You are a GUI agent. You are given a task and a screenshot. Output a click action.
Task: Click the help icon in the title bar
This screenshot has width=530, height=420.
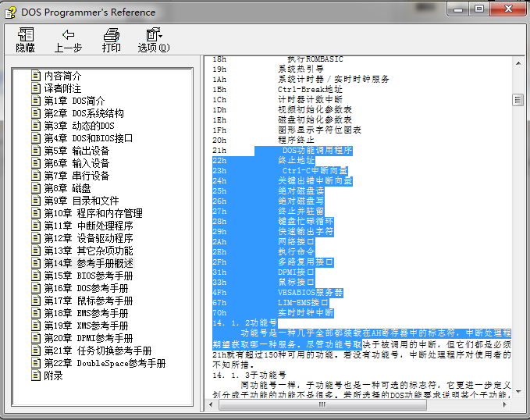[10, 12]
